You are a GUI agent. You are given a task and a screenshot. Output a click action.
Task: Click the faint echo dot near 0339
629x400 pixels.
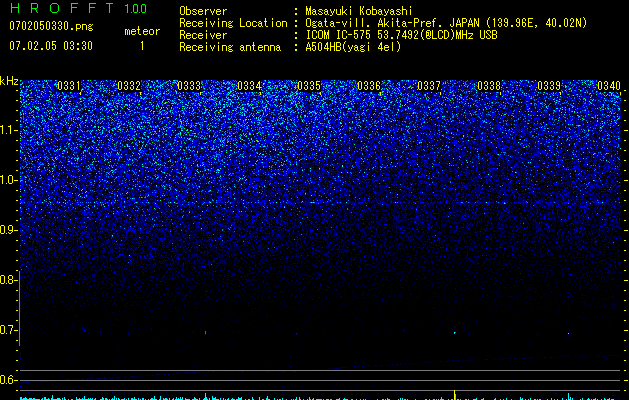tap(568, 333)
